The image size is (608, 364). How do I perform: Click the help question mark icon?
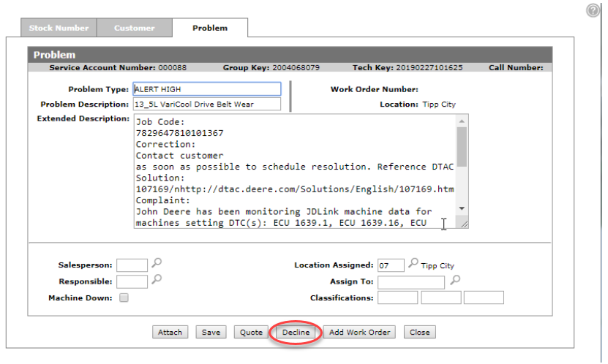coord(593,11)
